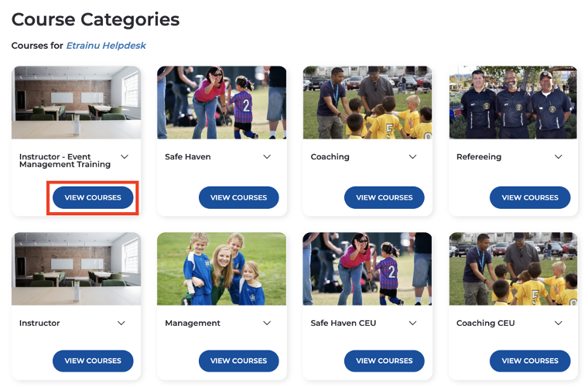Screen dimensions: 588x390
Task: Expand the Management card chevron
Action: point(267,323)
